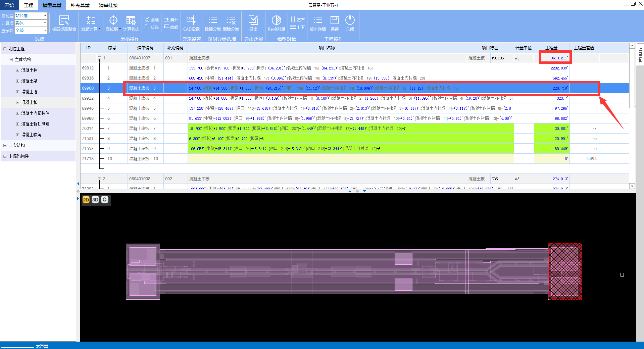
Task: Click the 展开 expand-all button
Action: pos(171,19)
